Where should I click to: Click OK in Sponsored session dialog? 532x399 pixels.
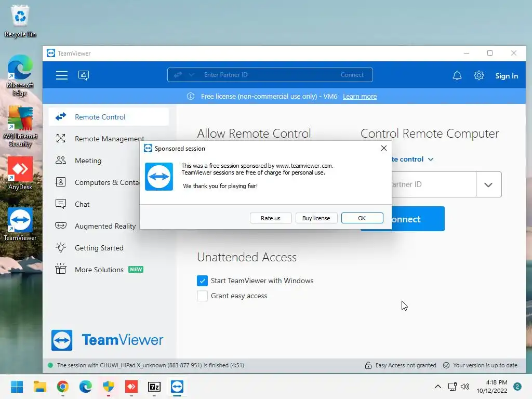tap(362, 218)
